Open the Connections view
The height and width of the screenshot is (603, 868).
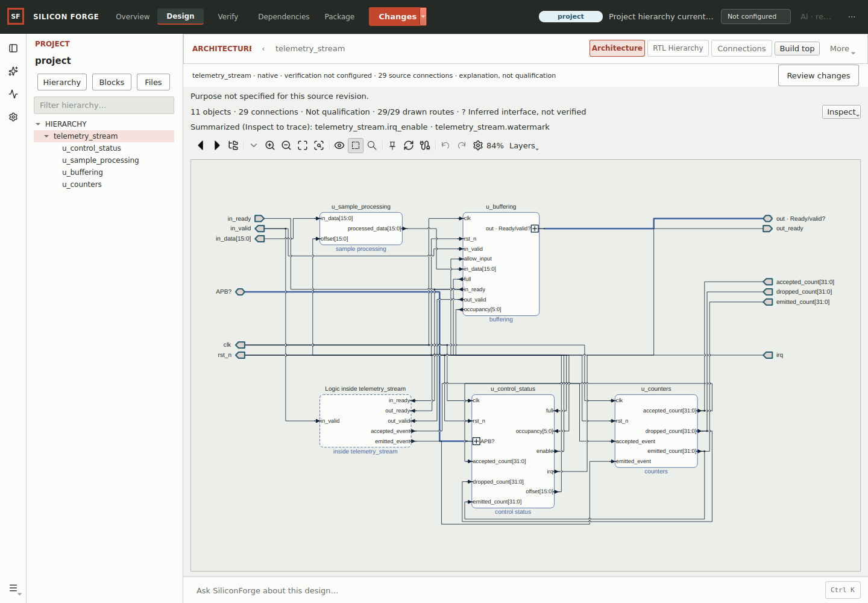point(741,48)
